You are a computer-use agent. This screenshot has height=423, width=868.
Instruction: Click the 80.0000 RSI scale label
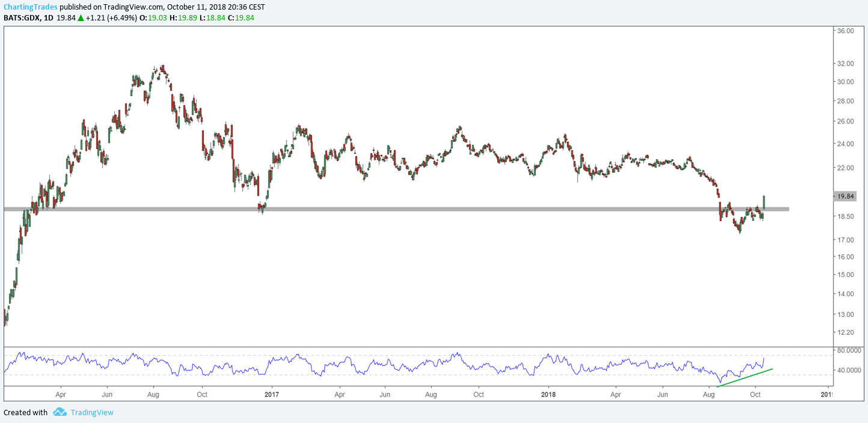click(849, 350)
